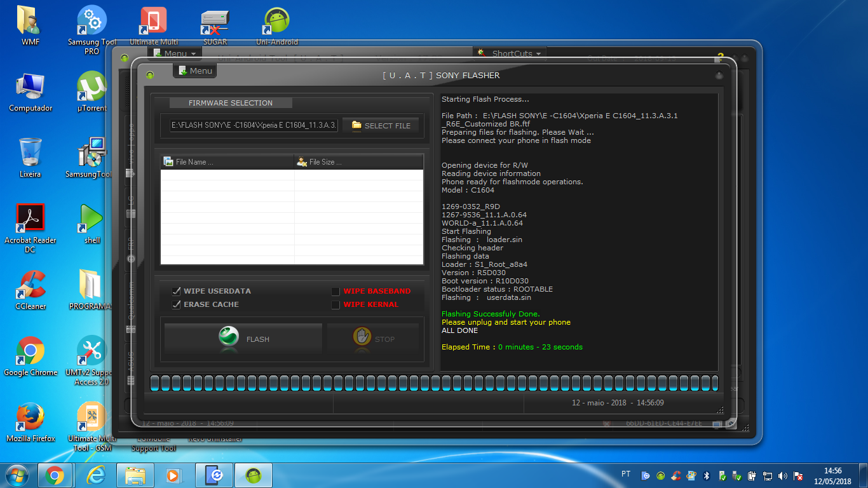Click the SELECT FILE button
The width and height of the screenshot is (868, 488).
pos(381,126)
